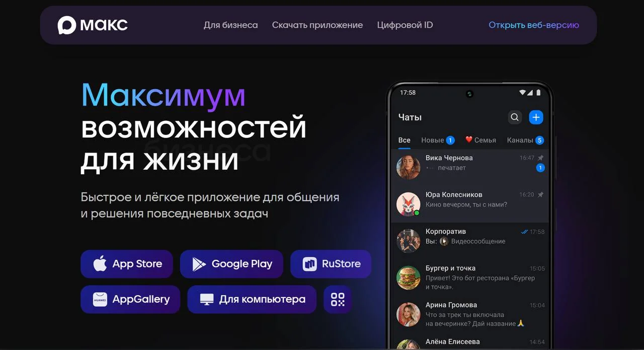Open the Каналы tab with 5 channels

[522, 140]
